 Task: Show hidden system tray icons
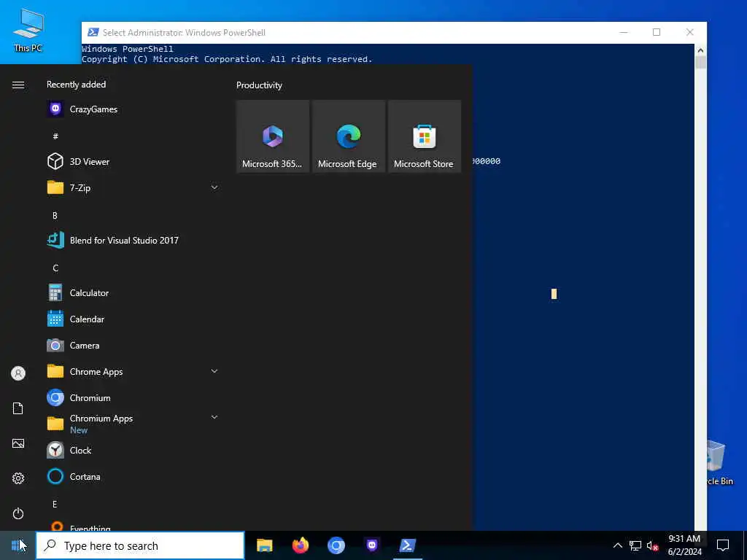(x=617, y=545)
